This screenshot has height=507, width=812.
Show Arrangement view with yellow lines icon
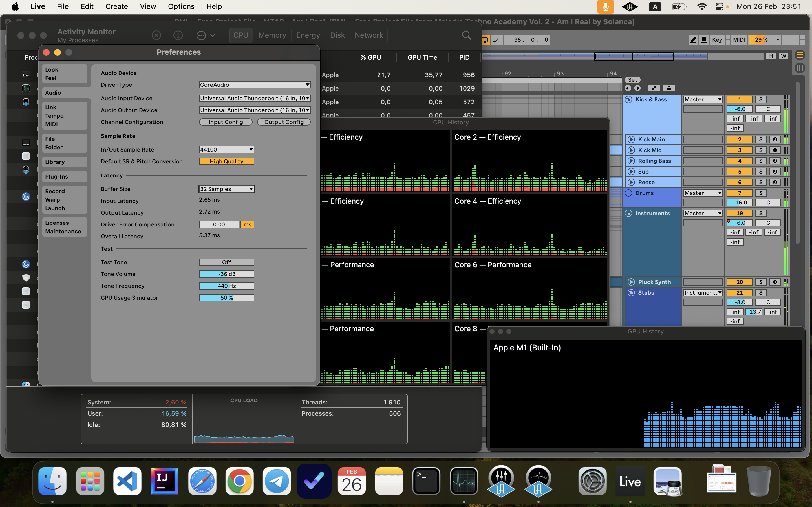[x=800, y=55]
